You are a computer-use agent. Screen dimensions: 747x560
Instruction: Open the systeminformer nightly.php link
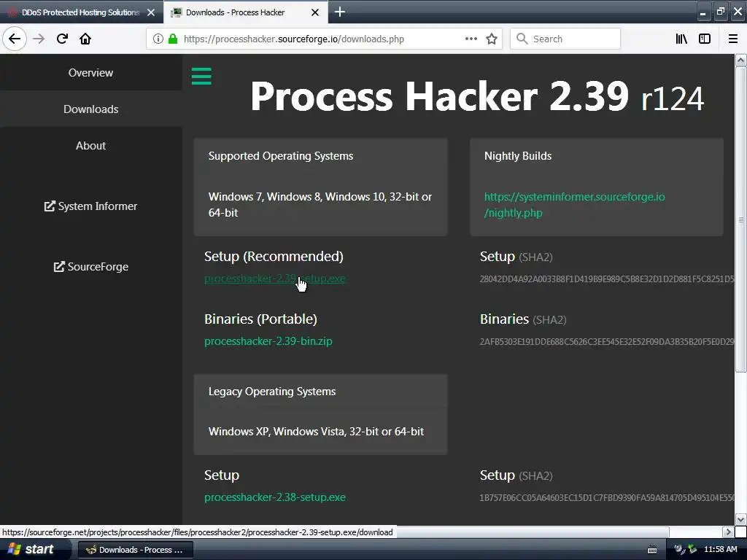click(x=575, y=205)
